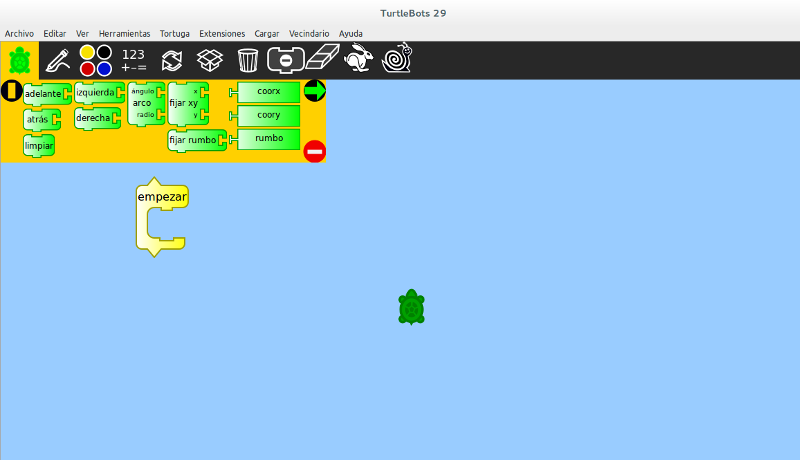
Task: Close the palette with red minus
Action: point(314,151)
